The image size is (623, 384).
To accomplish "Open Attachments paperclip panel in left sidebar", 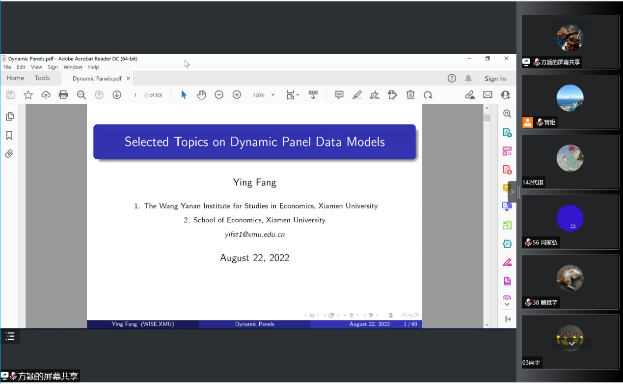I will click(x=9, y=154).
